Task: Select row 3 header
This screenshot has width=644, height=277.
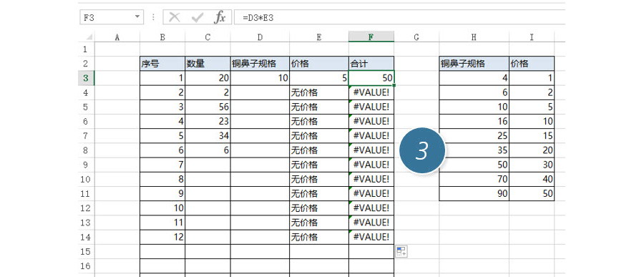Action: click(x=86, y=78)
